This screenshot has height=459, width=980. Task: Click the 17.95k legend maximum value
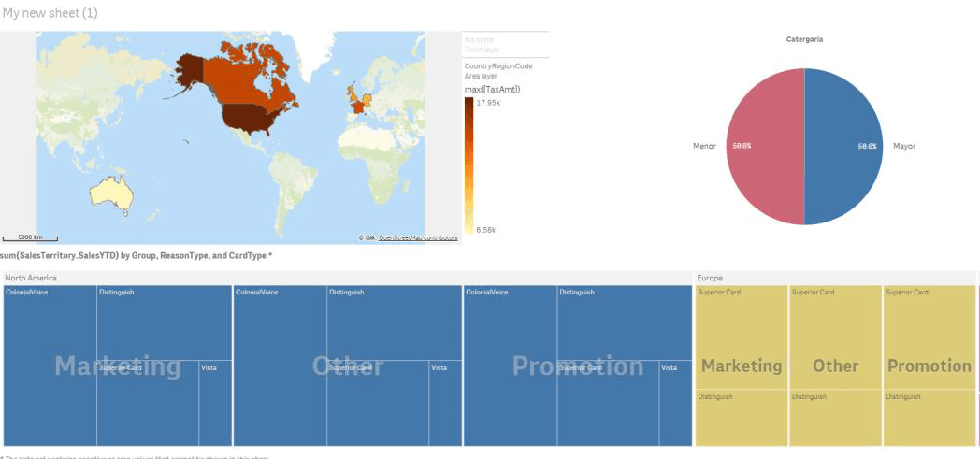tap(488, 103)
